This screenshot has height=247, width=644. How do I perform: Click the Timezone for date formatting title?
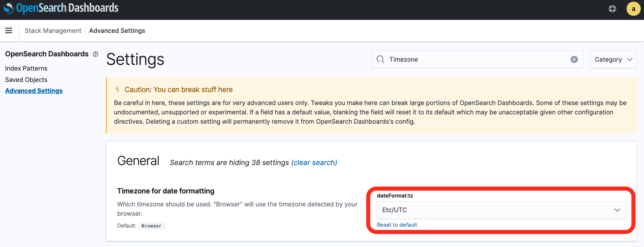(166, 191)
